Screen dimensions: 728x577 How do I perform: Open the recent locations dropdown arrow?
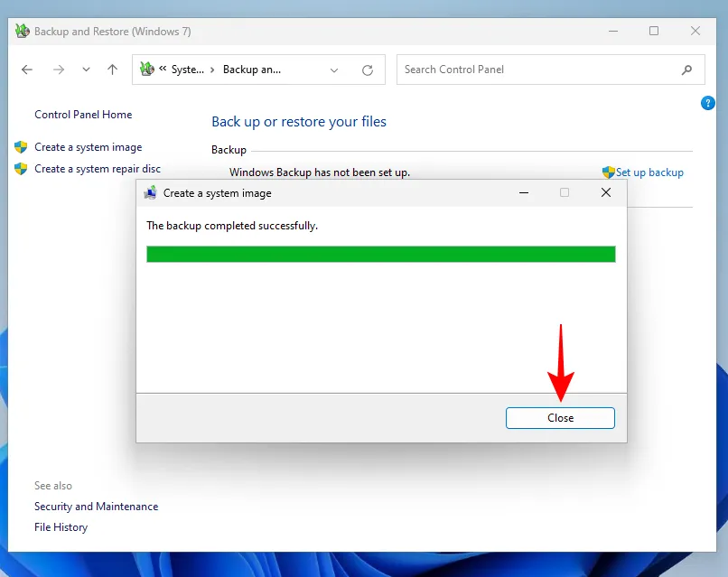[86, 70]
